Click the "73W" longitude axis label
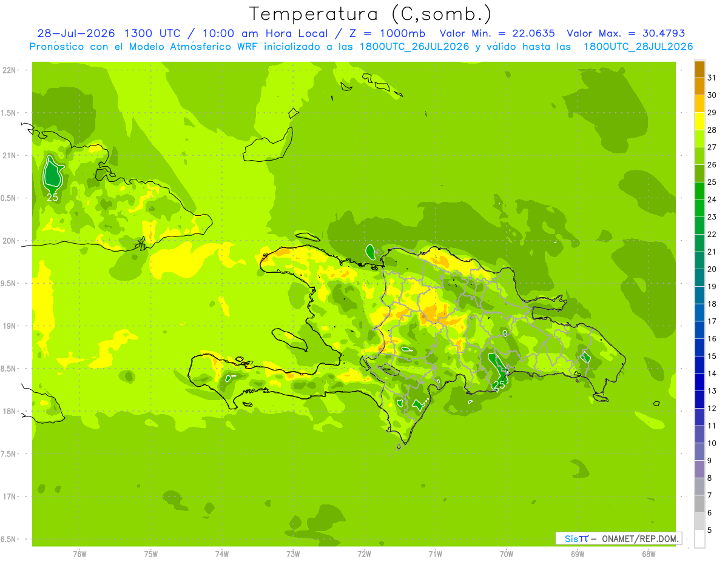Image resolution: width=728 pixels, height=562 pixels. coord(293,554)
